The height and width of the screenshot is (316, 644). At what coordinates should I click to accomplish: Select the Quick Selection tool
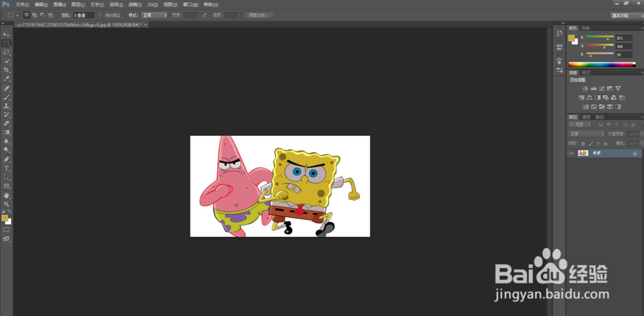(x=6, y=61)
